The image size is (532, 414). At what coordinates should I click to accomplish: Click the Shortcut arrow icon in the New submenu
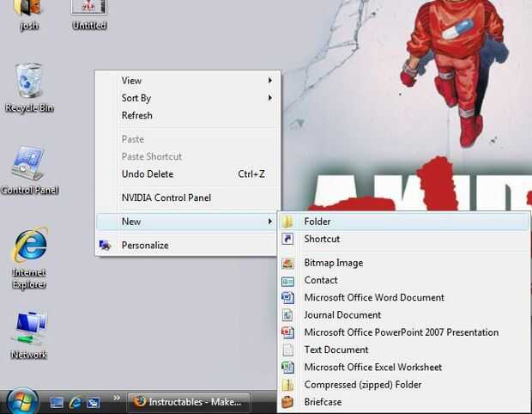click(x=287, y=239)
